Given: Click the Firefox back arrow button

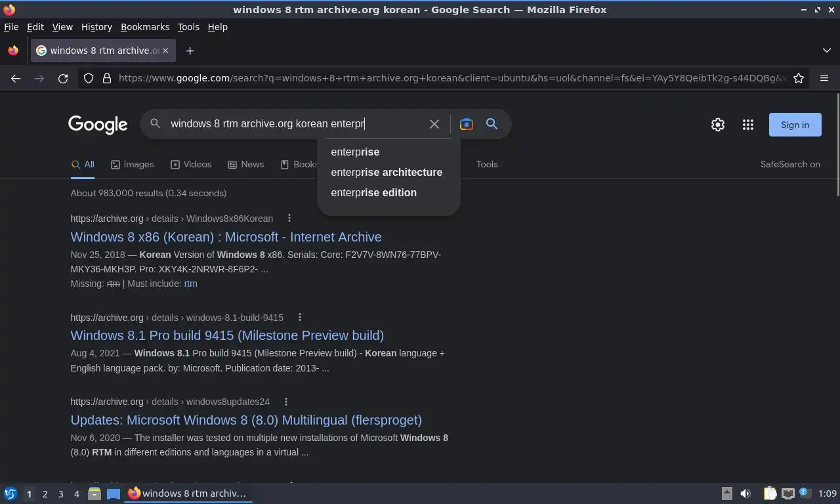Looking at the screenshot, I should coord(16,78).
